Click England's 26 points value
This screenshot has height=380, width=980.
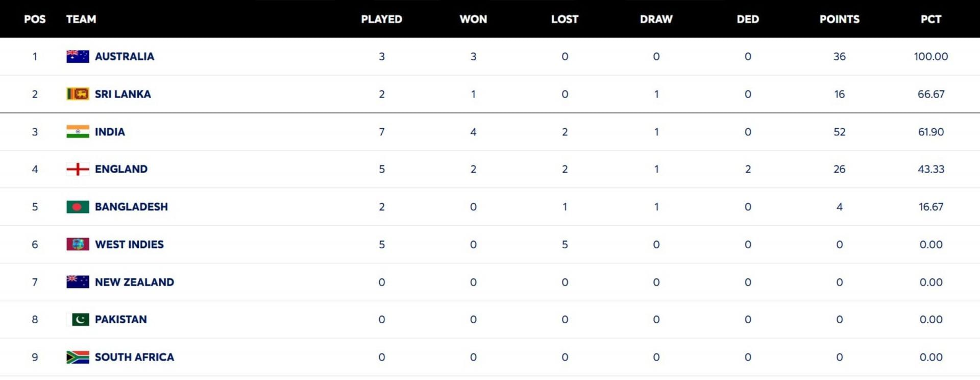[839, 169]
